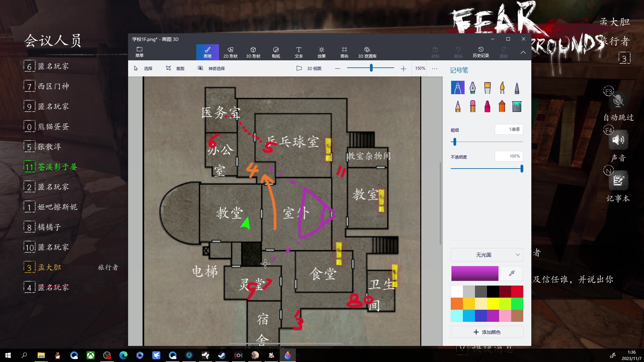Select player 7 西区门神 in meeting list

46,86
